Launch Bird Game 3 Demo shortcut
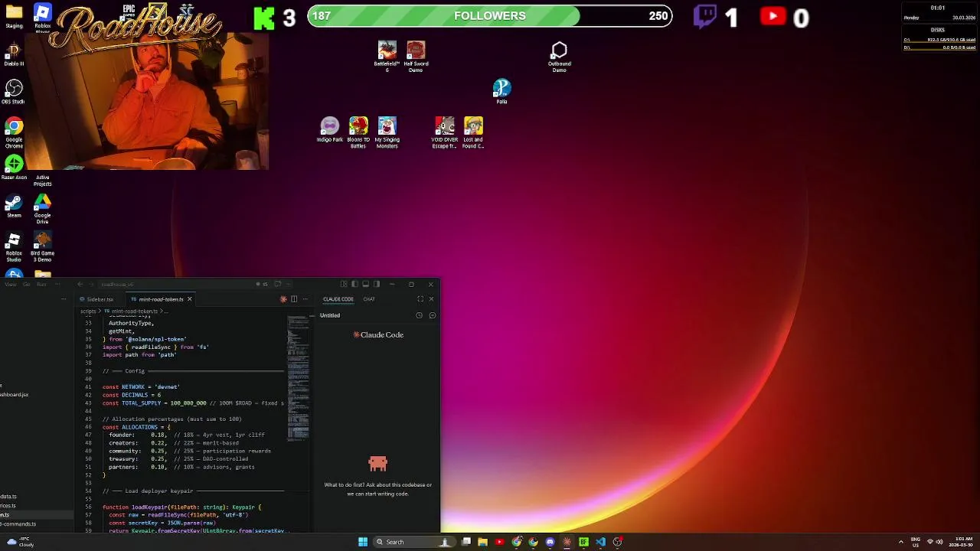Screen dimensions: 980x551 pyautogui.click(x=42, y=246)
